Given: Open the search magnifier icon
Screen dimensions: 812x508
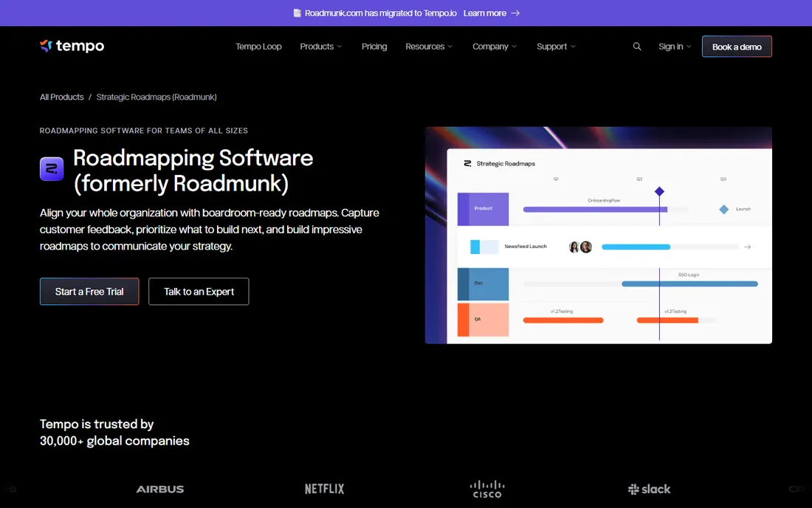Looking at the screenshot, I should [637, 47].
